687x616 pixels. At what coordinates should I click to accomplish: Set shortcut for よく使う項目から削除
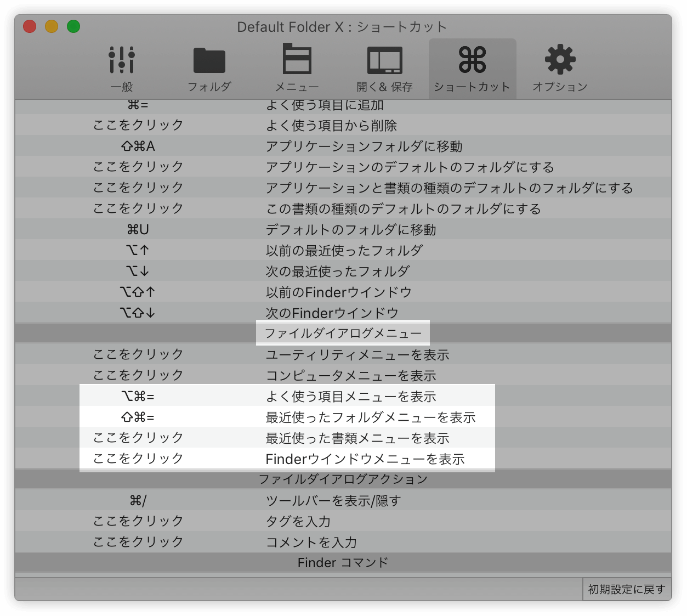click(138, 125)
